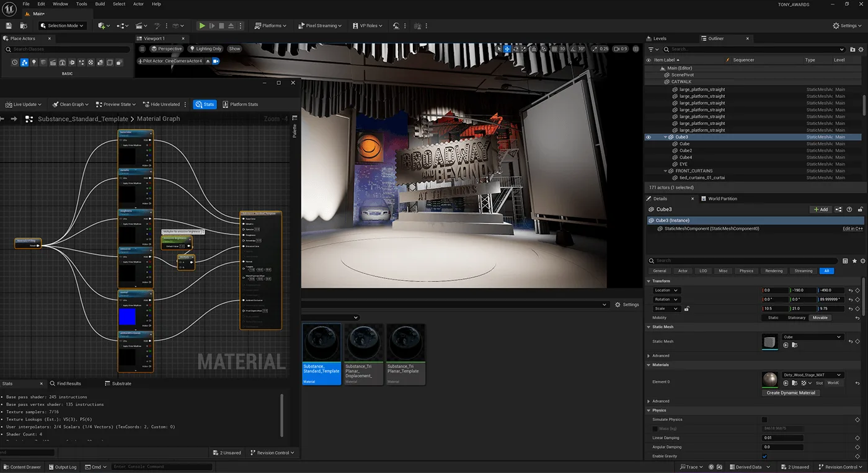Click the camera speed 0.9 button

tap(620, 48)
